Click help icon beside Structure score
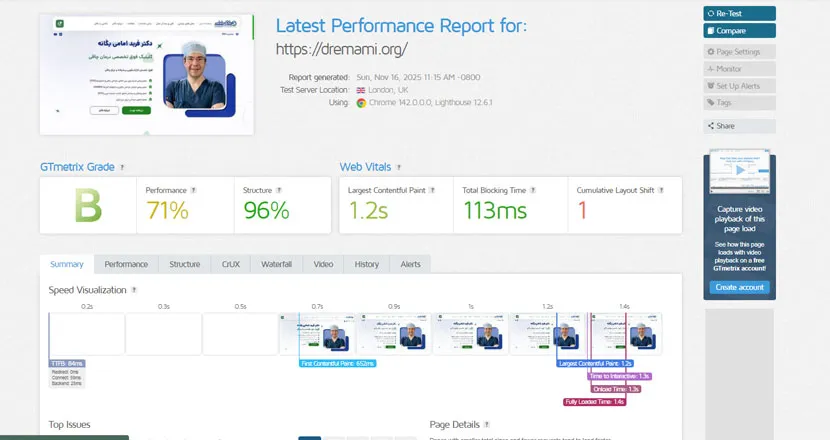The image size is (830, 440). click(281, 189)
